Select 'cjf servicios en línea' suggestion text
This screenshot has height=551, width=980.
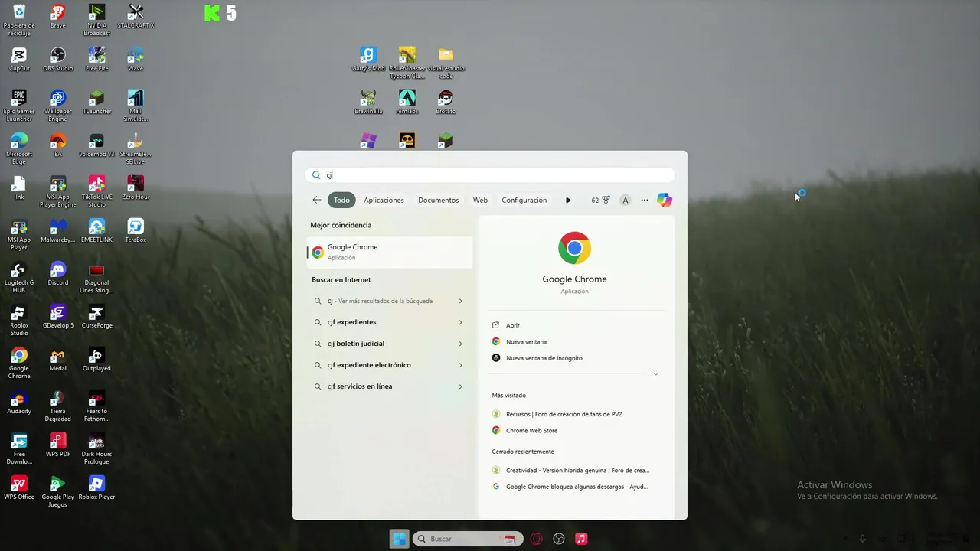pos(359,386)
